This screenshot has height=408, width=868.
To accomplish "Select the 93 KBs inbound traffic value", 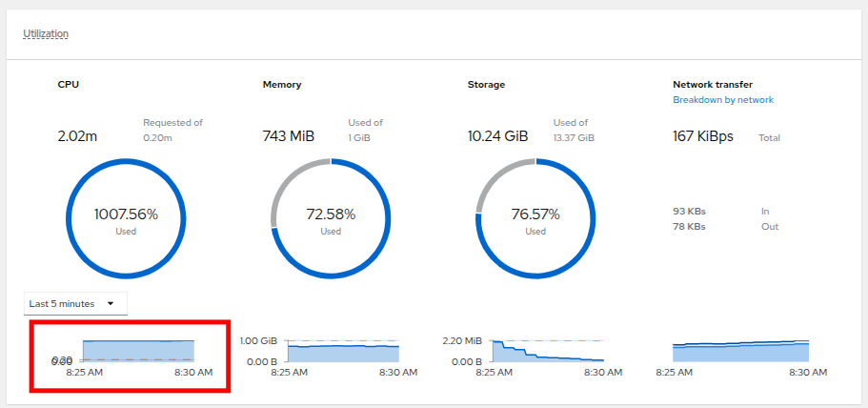I will point(689,211).
